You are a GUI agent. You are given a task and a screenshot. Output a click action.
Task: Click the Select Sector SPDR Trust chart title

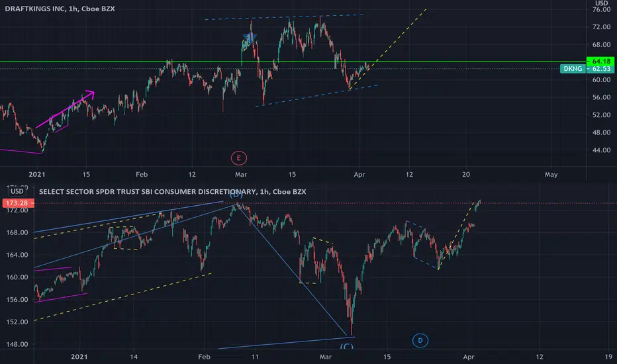(172, 192)
